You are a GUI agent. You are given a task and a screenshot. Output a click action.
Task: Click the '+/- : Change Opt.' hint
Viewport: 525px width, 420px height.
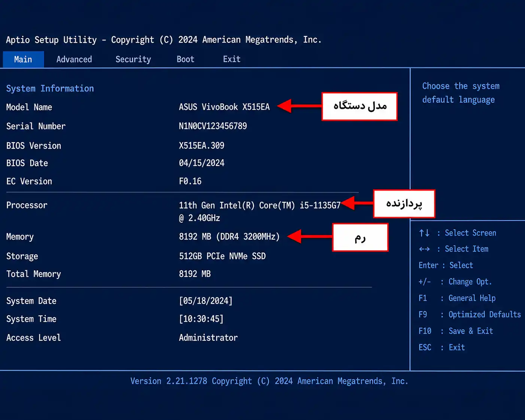click(x=455, y=282)
